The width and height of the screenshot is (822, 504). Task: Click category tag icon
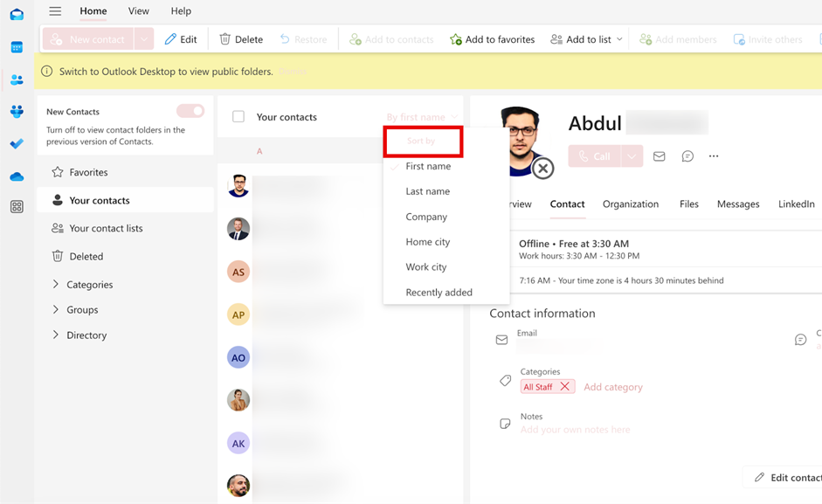coord(506,381)
